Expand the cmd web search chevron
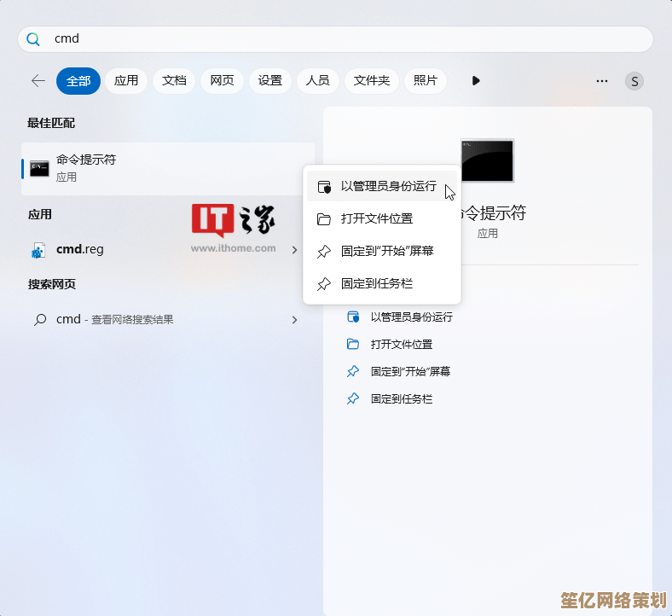 pyautogui.click(x=294, y=320)
